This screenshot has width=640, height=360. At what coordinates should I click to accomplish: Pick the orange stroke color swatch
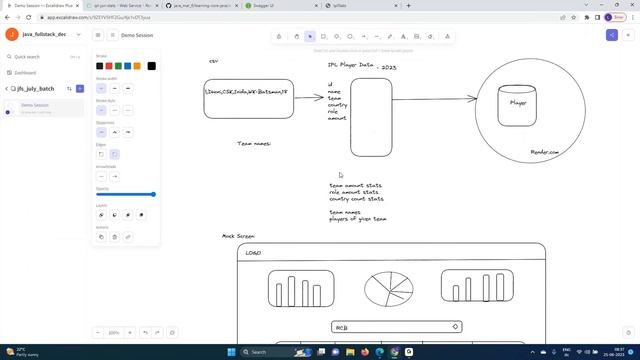pos(137,66)
